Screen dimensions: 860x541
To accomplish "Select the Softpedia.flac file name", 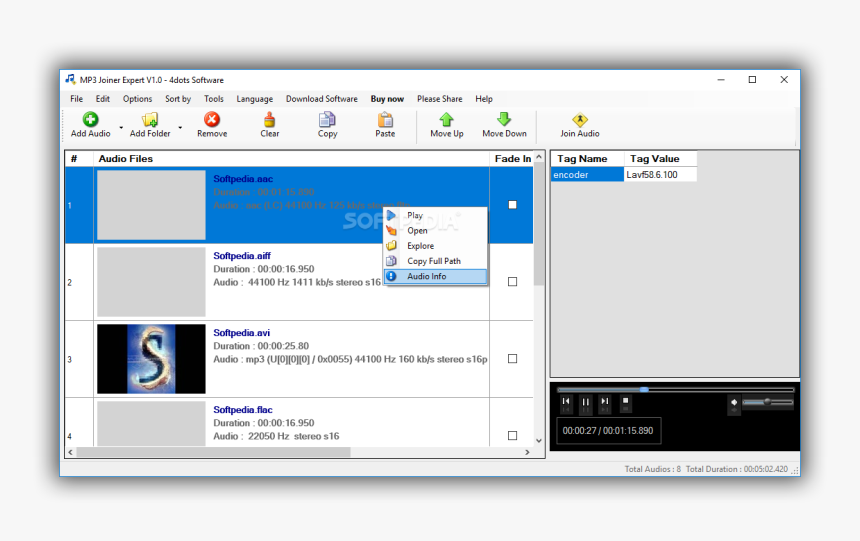I will coord(242,409).
